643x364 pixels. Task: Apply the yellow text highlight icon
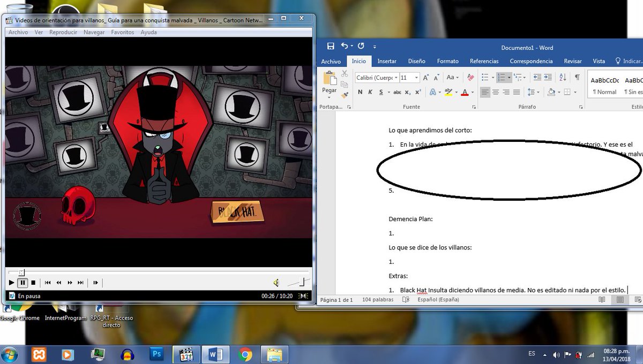448,92
